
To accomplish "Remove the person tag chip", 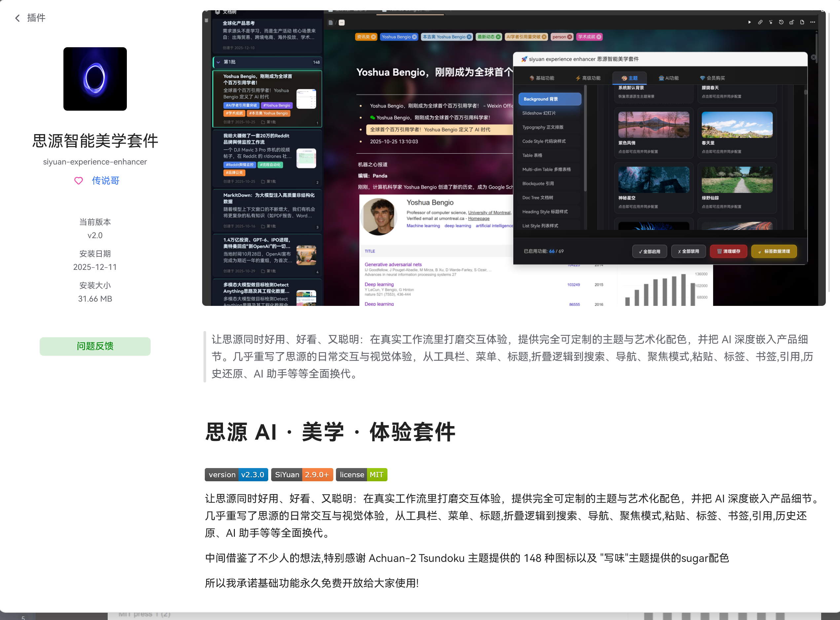I will 570,37.
